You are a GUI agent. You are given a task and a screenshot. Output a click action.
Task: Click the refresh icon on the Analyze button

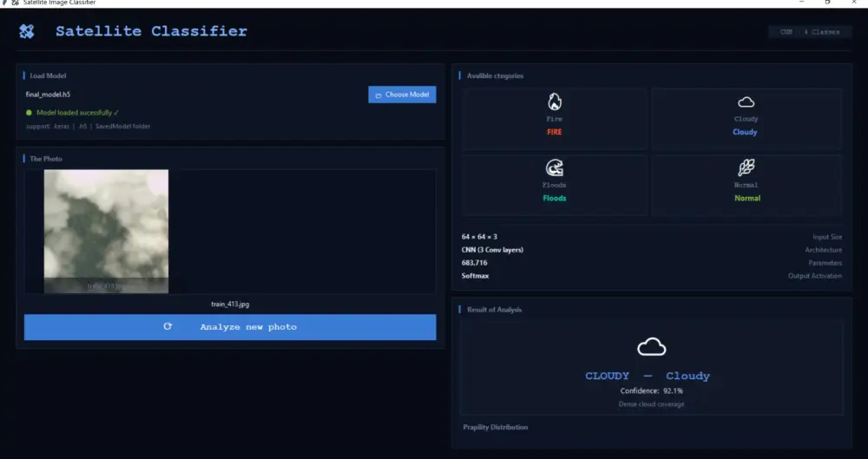click(x=168, y=326)
